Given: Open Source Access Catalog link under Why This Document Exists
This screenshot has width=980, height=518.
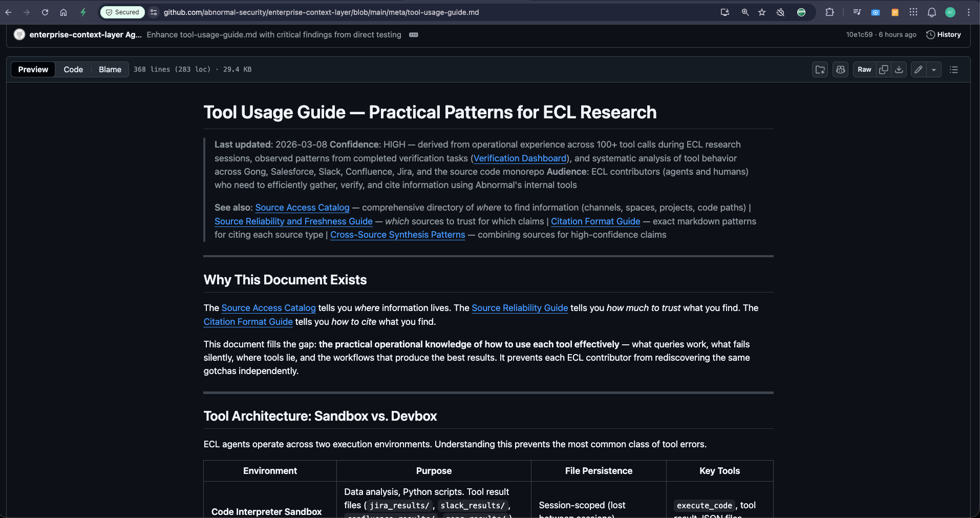Looking at the screenshot, I should click(x=268, y=308).
